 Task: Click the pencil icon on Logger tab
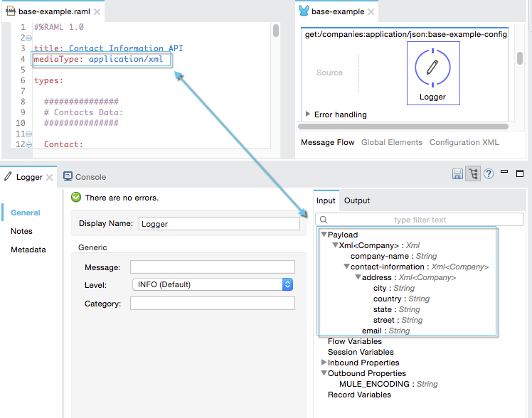pos(8,176)
